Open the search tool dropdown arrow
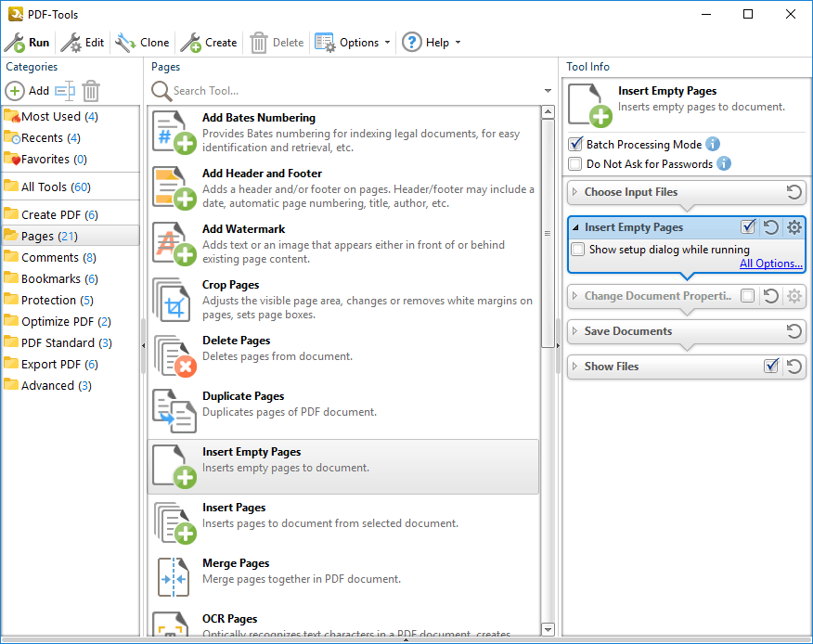This screenshot has width=813, height=644. [548, 91]
